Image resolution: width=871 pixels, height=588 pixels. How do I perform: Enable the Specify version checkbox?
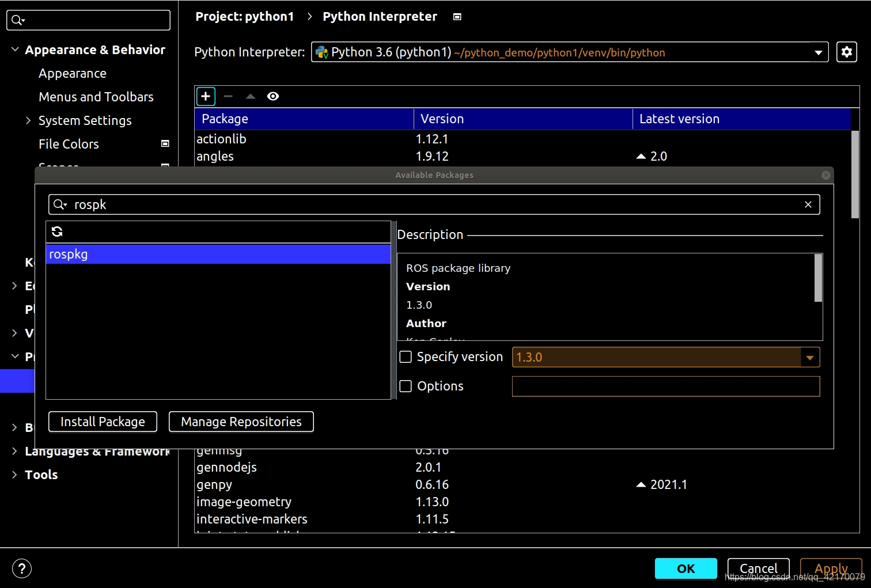[x=406, y=357]
